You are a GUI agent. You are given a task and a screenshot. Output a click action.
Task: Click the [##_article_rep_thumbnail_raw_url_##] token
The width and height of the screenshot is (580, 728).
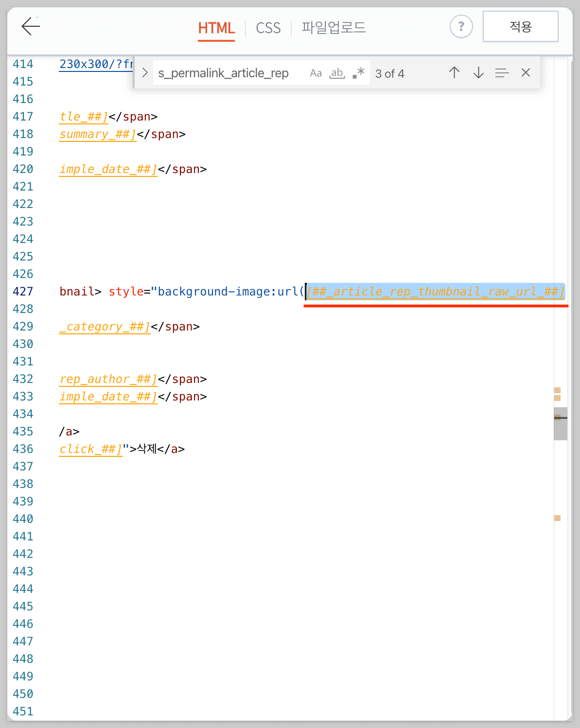436,292
